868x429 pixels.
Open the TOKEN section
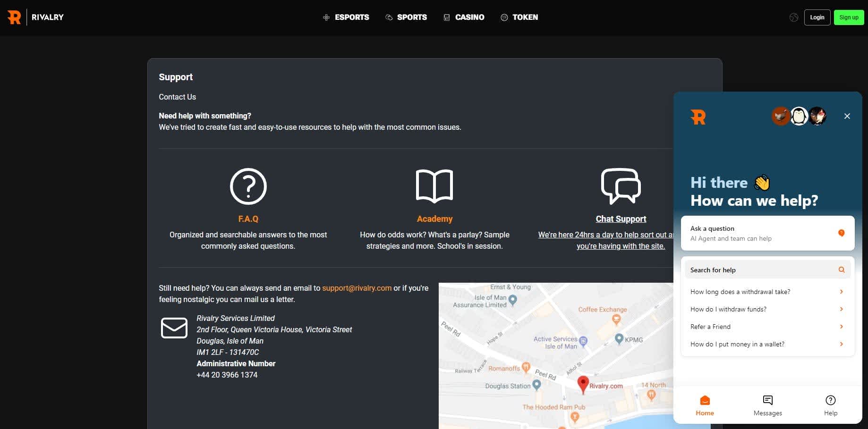coord(519,17)
